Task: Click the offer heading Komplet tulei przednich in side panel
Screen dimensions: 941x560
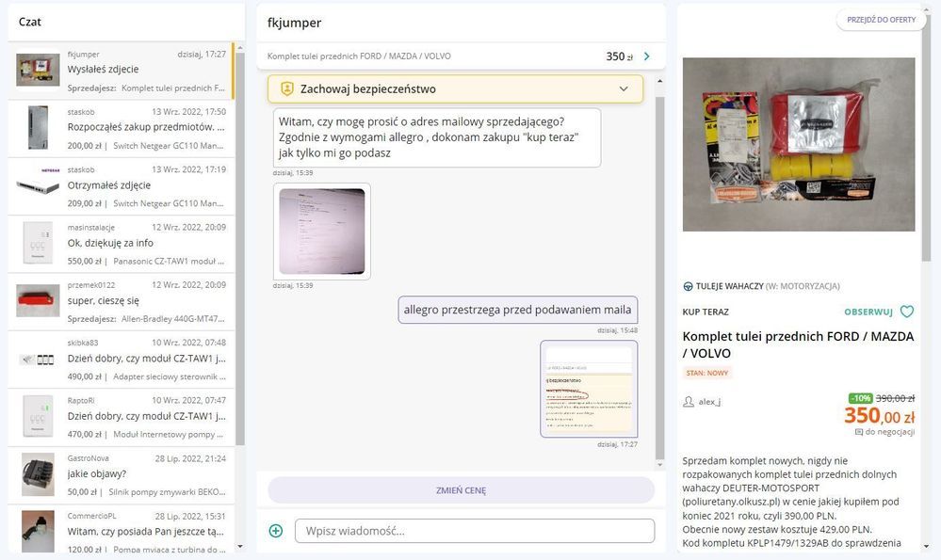Action: (798, 344)
